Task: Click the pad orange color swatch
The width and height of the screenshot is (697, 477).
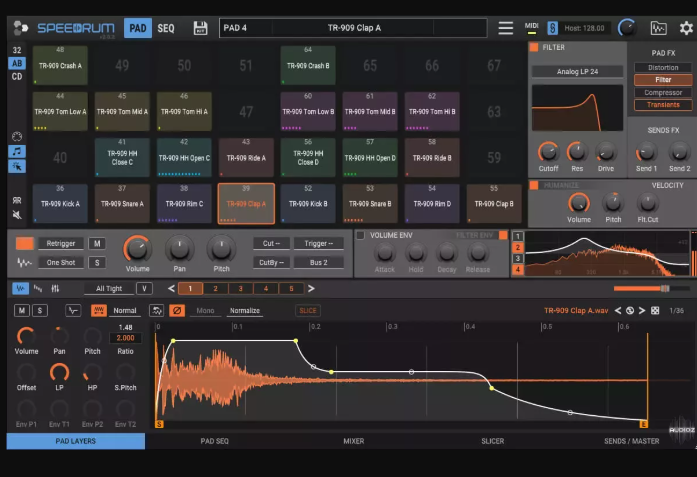Action: click(x=24, y=243)
